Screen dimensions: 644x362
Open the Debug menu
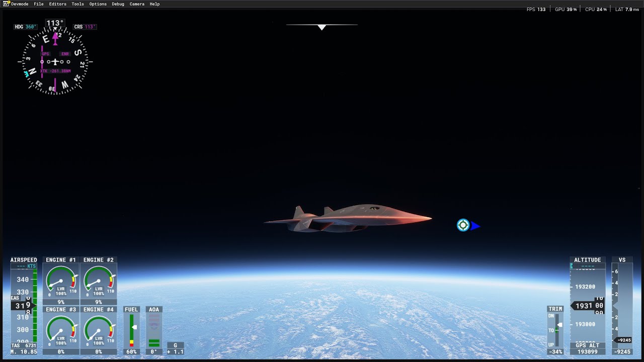click(x=118, y=4)
